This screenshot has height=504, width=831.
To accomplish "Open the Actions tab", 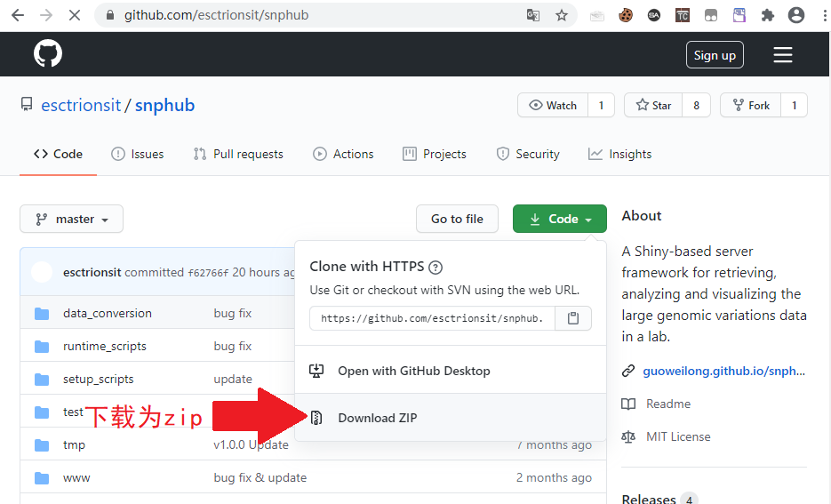I will (x=343, y=154).
